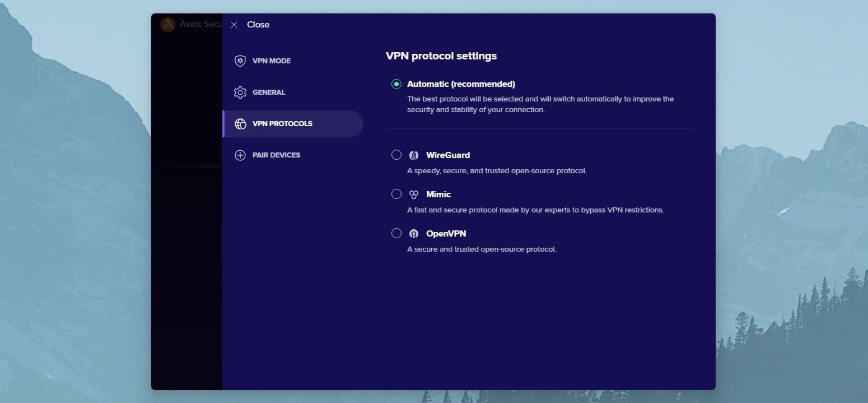Select the OpenVPN radio button
This screenshot has height=403, width=868.
point(396,233)
